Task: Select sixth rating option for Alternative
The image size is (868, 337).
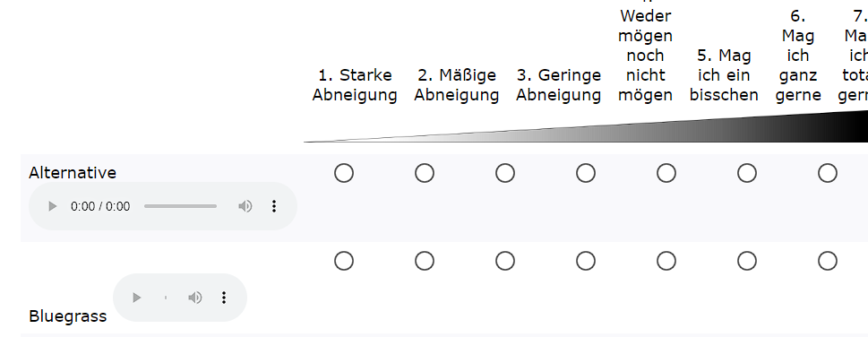Action: tap(747, 174)
